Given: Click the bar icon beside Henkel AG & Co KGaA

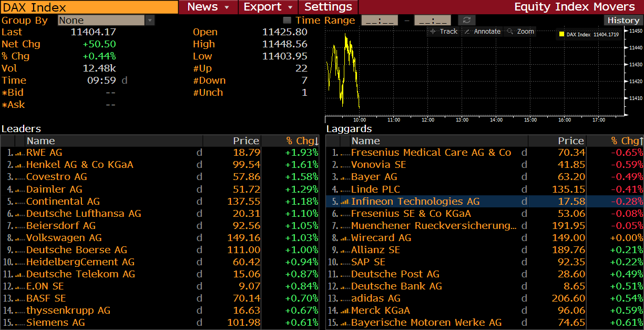Looking at the screenshot, I should coord(19,165).
